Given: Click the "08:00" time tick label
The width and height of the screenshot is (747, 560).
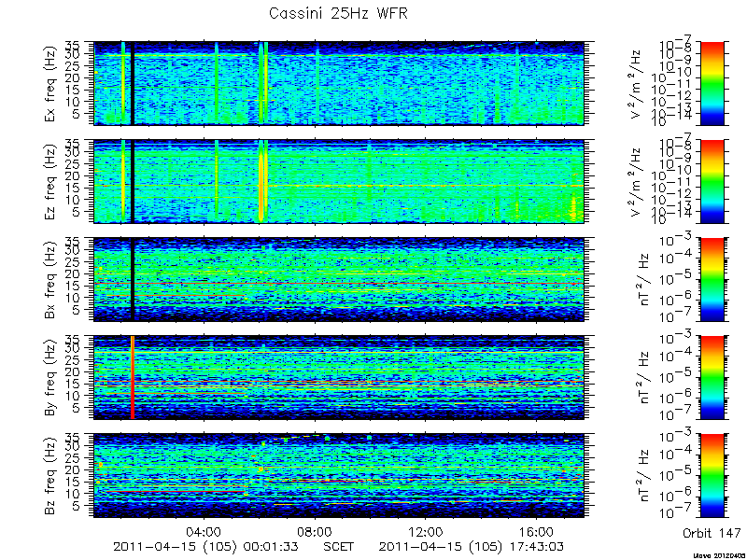Looking at the screenshot, I should (x=316, y=532).
